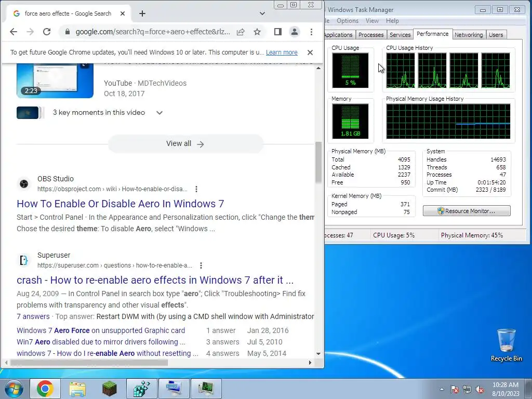Viewport: 532px width, 399px height.
Task: Click Chrome icon on the taskbar
Action: tap(45, 389)
